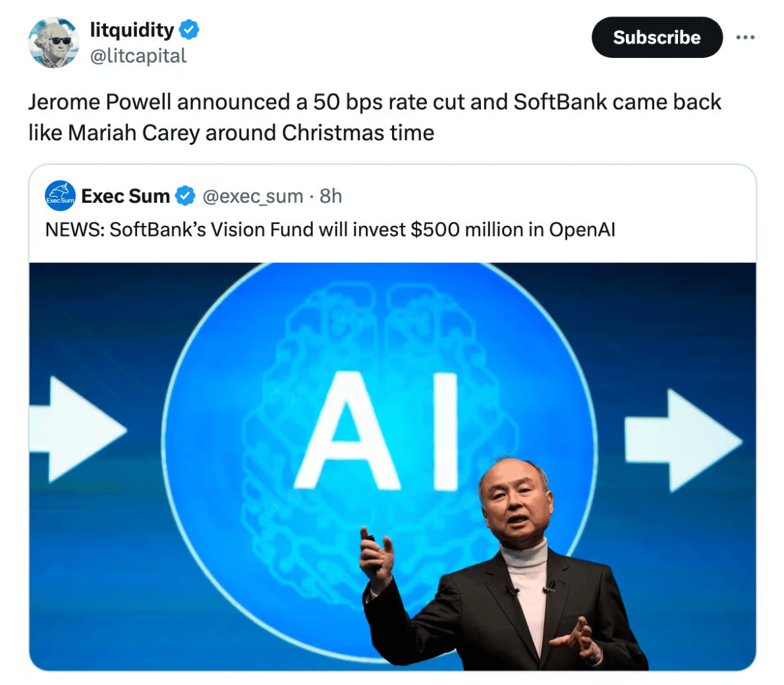The height and width of the screenshot is (685, 784).
Task: Click the 'like Mariah Carey around Christmas' text line
Action: pos(231,133)
